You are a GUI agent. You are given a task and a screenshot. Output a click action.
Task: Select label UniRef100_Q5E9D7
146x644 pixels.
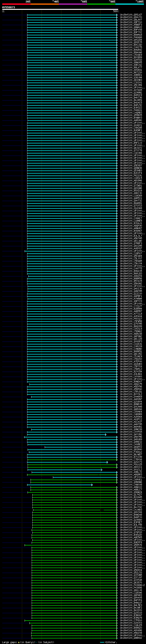coord(131,165)
